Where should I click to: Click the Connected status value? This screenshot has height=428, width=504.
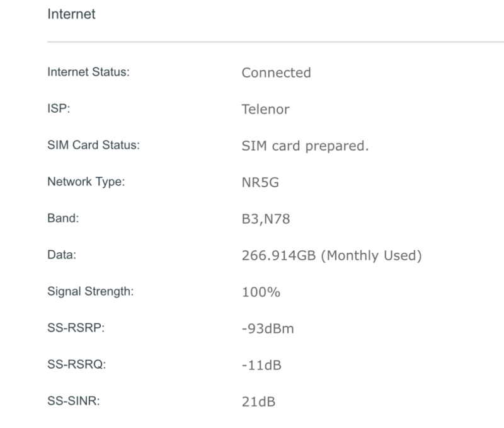tap(276, 72)
